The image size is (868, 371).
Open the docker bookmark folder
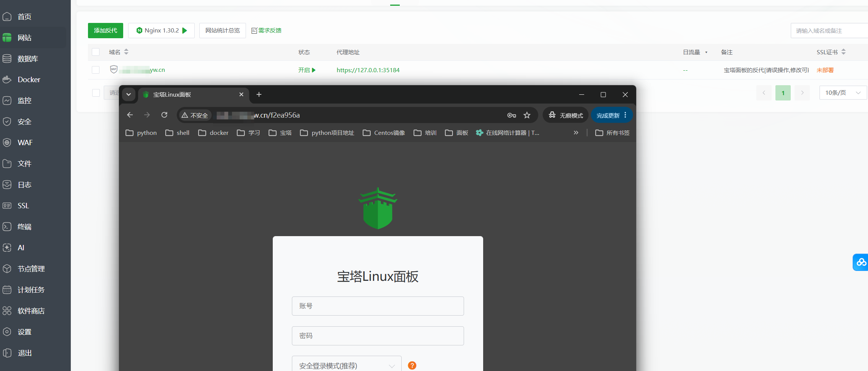coord(213,133)
